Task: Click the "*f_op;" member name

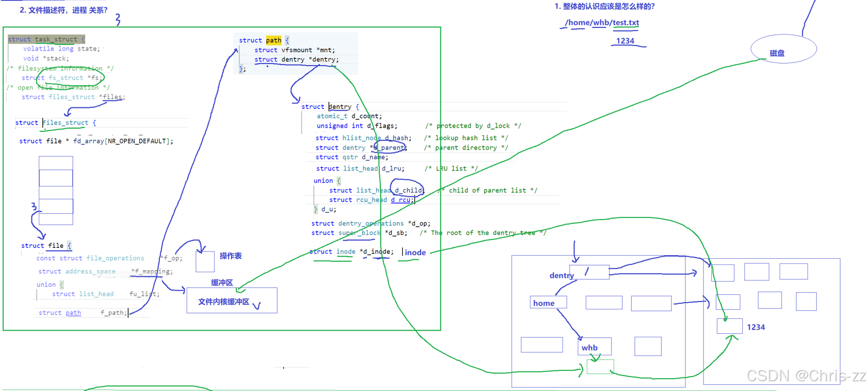Action: [171, 258]
